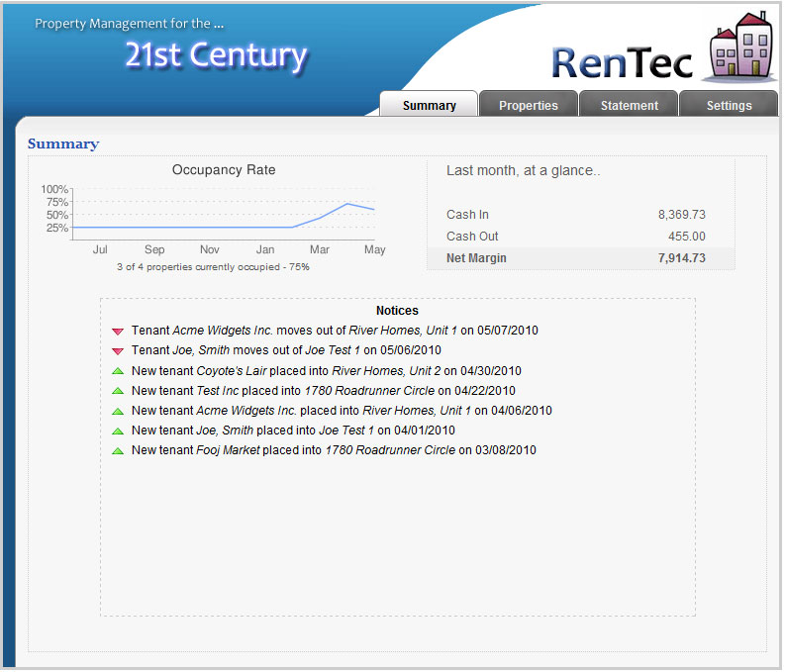
Task: Open the Properties tab
Action: [528, 105]
